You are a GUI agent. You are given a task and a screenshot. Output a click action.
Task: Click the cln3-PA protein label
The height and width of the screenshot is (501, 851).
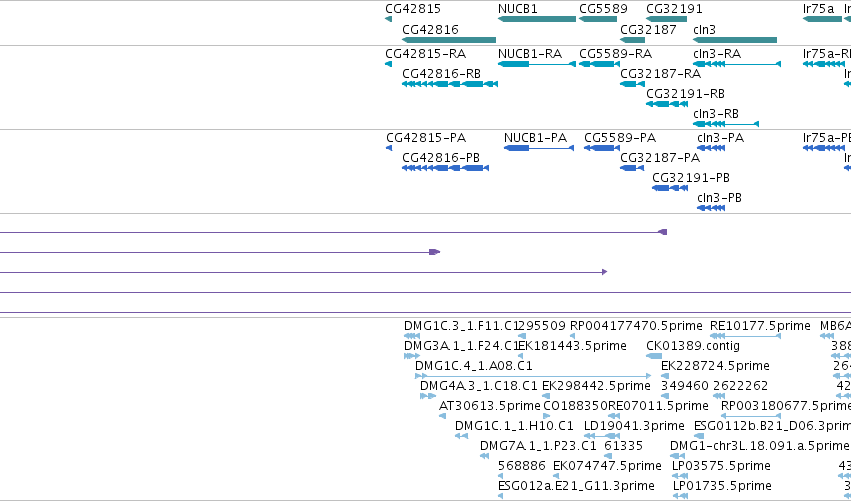[720, 138]
